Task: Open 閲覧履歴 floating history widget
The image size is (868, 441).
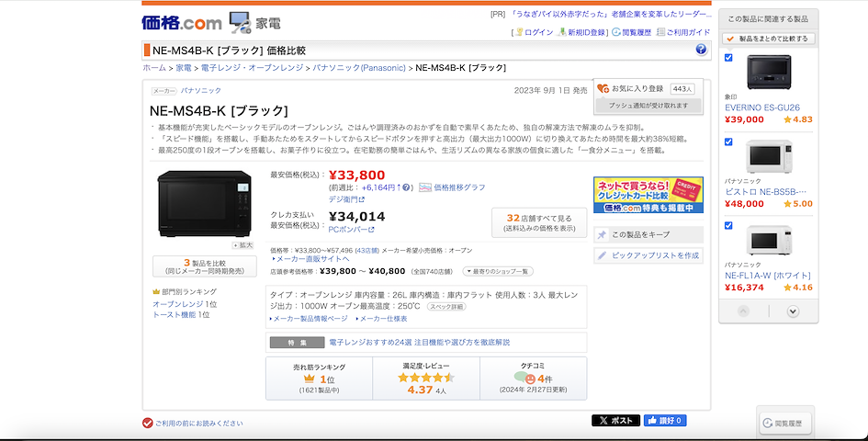Action: point(785,424)
